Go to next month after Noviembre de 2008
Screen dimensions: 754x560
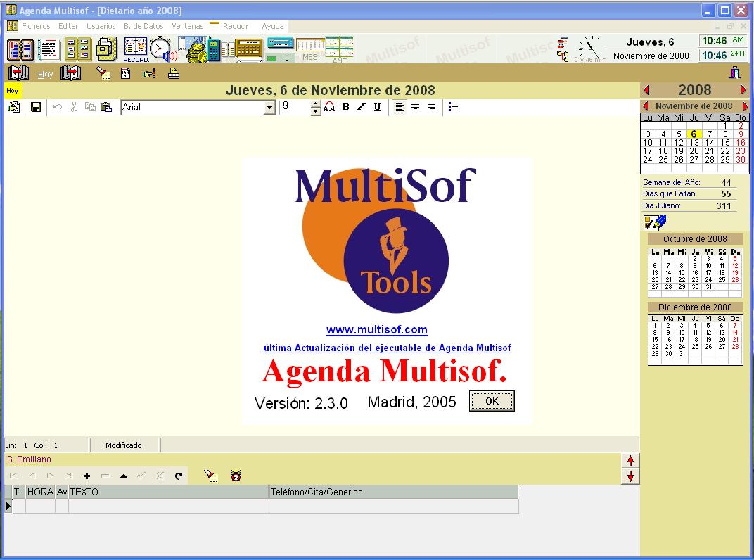pyautogui.click(x=745, y=106)
